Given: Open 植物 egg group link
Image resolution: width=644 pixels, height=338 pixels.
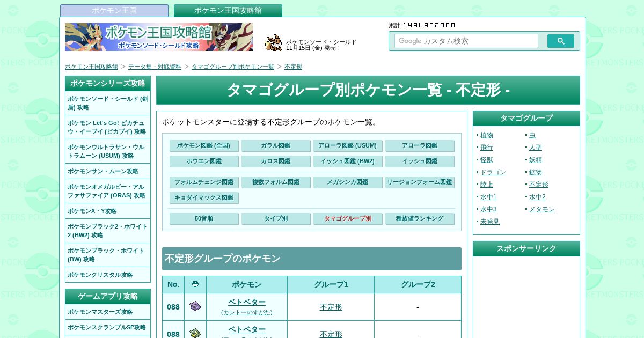Looking at the screenshot, I should click(x=487, y=135).
